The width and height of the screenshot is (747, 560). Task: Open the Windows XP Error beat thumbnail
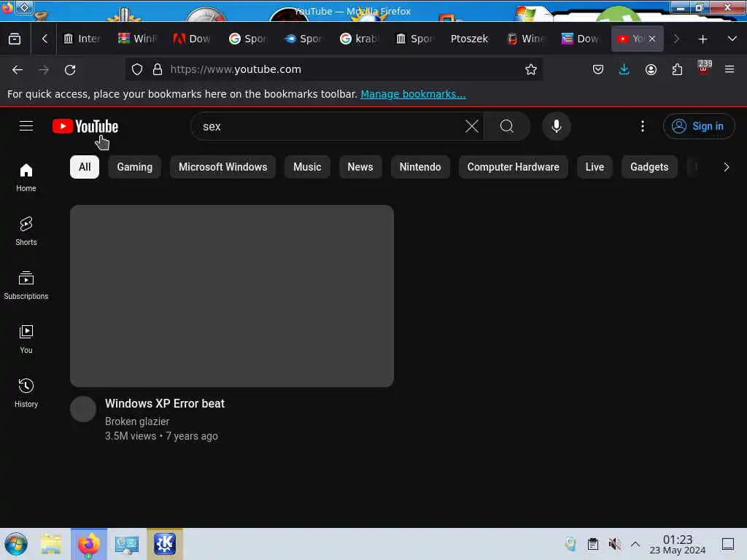pyautogui.click(x=231, y=296)
